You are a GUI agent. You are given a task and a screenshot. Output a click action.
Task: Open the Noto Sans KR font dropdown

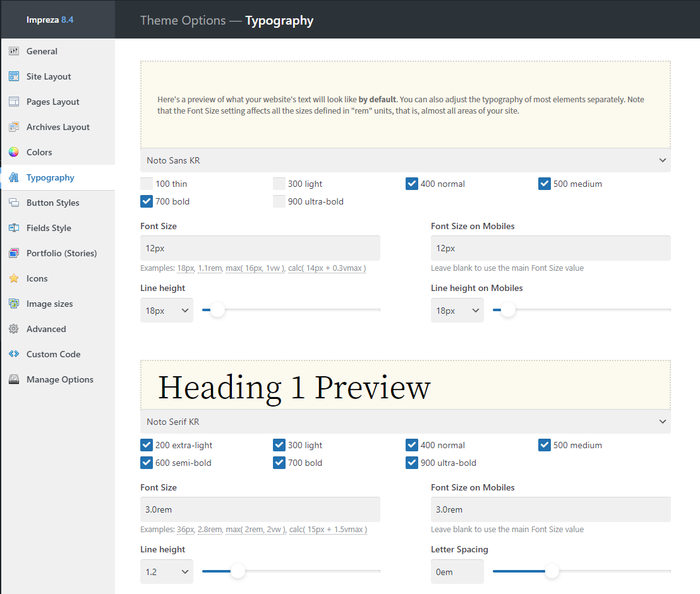[x=406, y=160]
